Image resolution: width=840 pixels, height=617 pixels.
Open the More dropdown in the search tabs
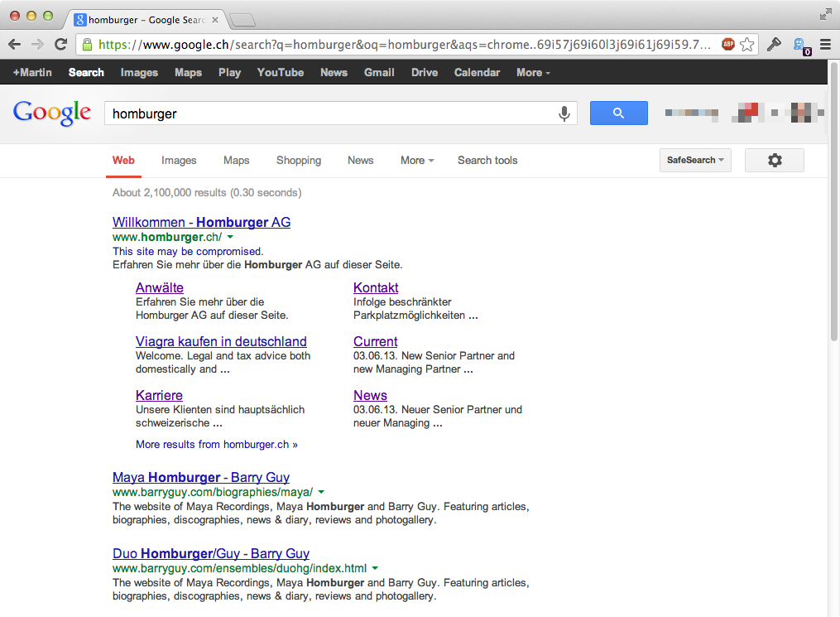coord(416,161)
